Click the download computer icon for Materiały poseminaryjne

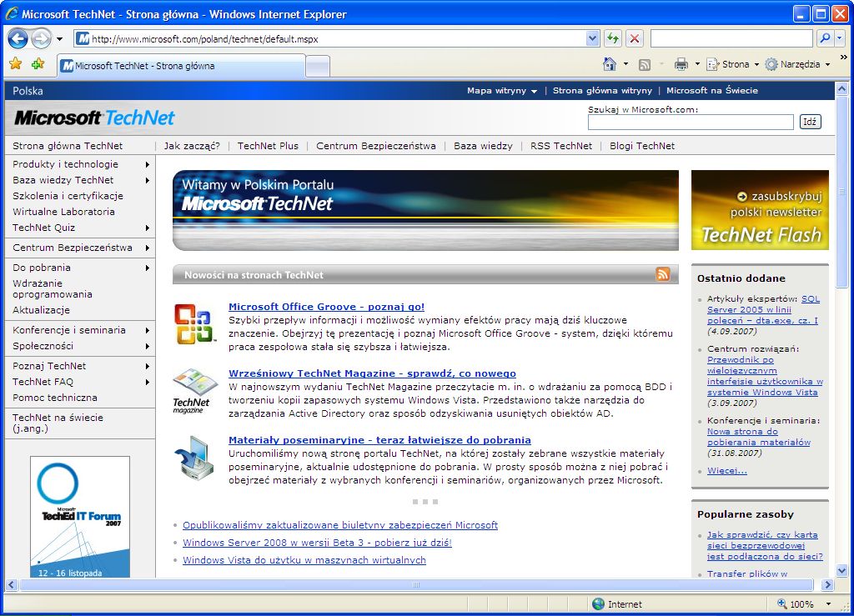(194, 458)
